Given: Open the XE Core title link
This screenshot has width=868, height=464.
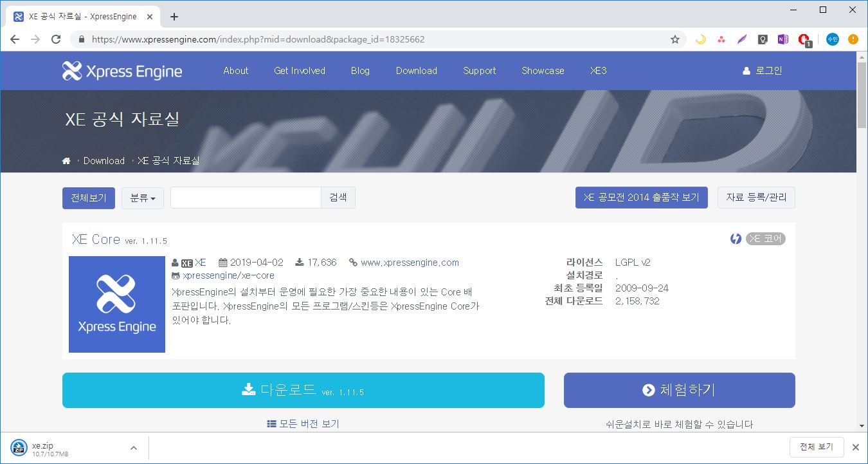Looking at the screenshot, I should point(96,239).
